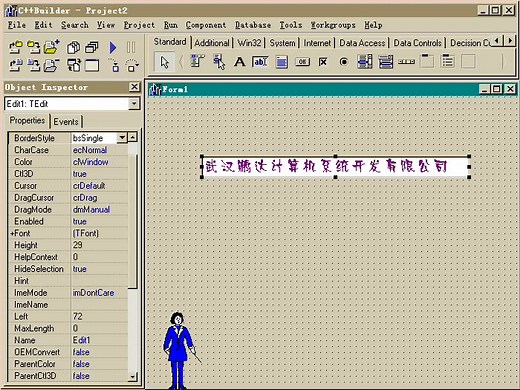Screen dimensions: 520x390
Task: Click the property list scroll-up arrow
Action: 133,137
